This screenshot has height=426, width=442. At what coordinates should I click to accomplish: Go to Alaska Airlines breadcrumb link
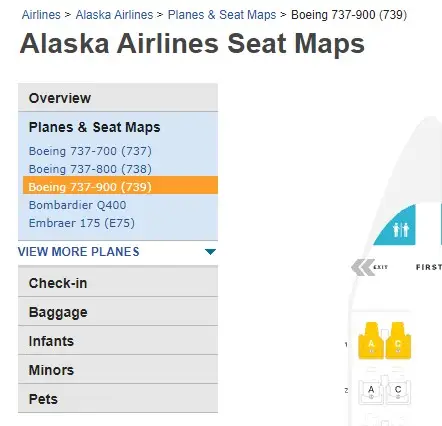click(114, 15)
